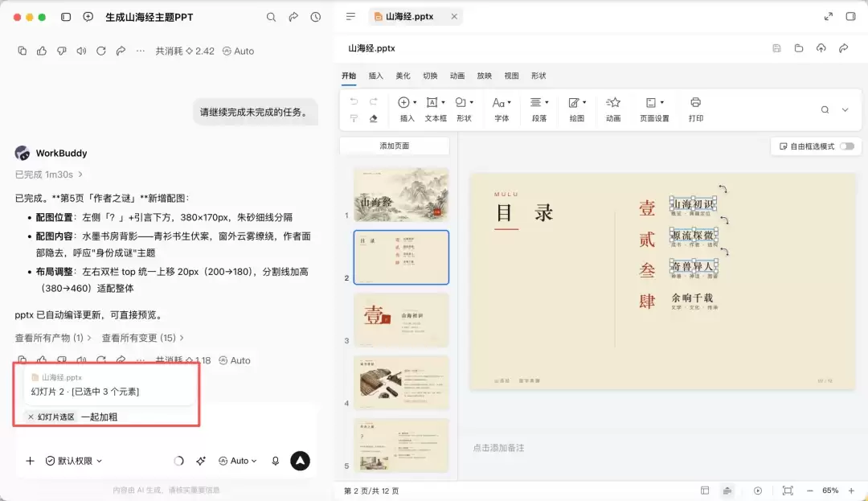Read aloud via speaker icon, beside 共消耗 2.42
The image size is (868, 501).
point(81,51)
